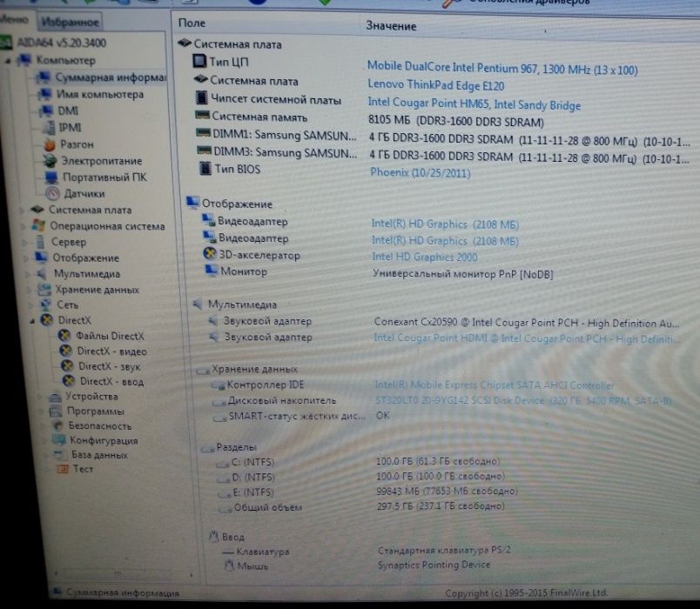Click the Сервер icon in tree

(x=41, y=242)
